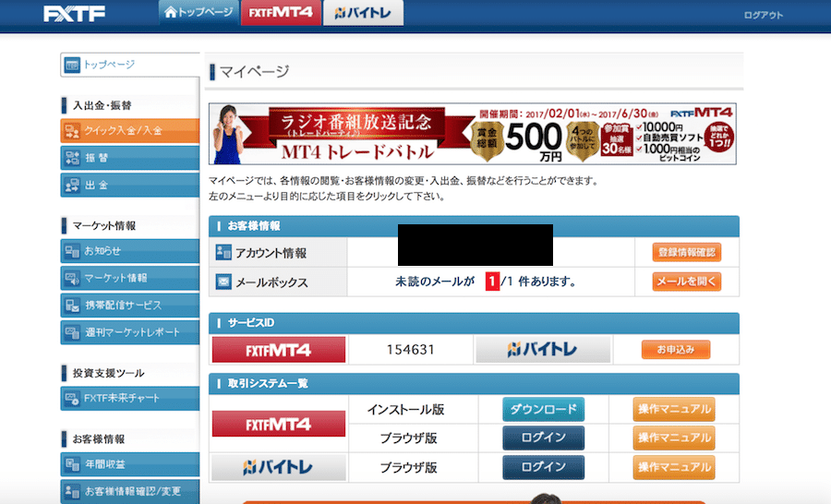Switch to the バイトレ top tab

[x=363, y=13]
